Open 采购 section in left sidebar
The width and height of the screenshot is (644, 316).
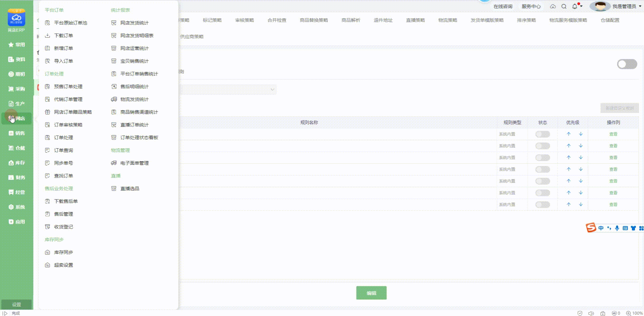coord(16,89)
